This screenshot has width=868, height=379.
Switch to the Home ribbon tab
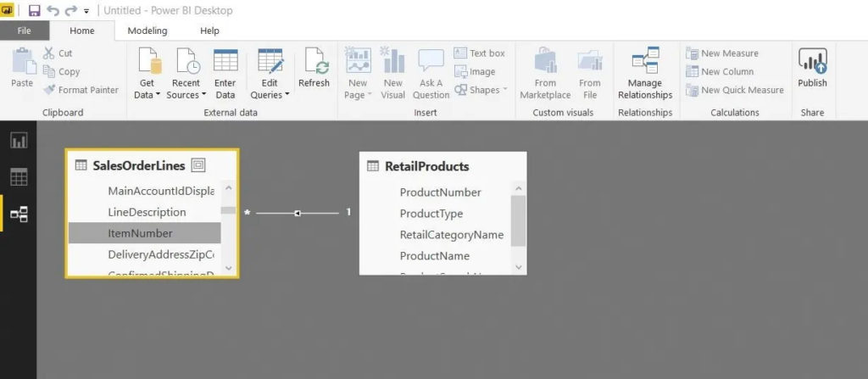(x=82, y=31)
